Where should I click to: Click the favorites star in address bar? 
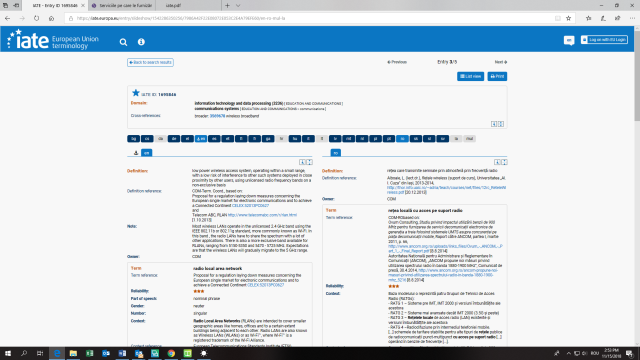click(x=568, y=18)
